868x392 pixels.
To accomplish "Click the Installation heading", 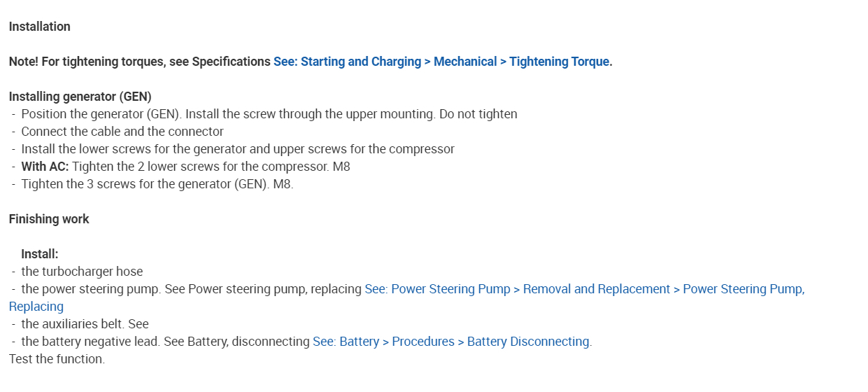I will 40,27.
